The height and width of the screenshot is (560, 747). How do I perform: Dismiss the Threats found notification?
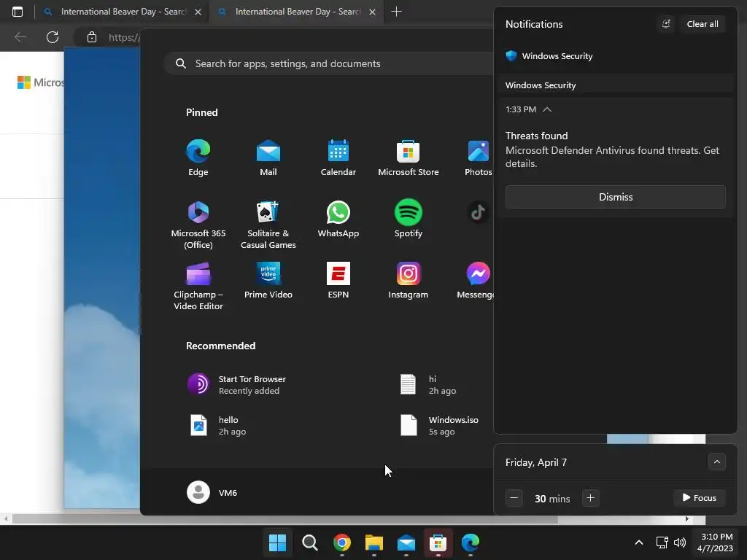coord(616,197)
